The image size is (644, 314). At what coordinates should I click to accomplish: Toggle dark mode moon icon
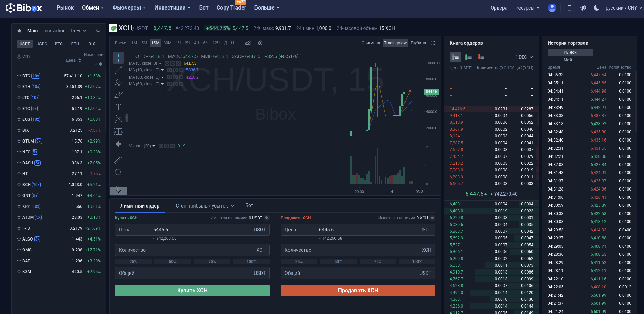coord(596,8)
